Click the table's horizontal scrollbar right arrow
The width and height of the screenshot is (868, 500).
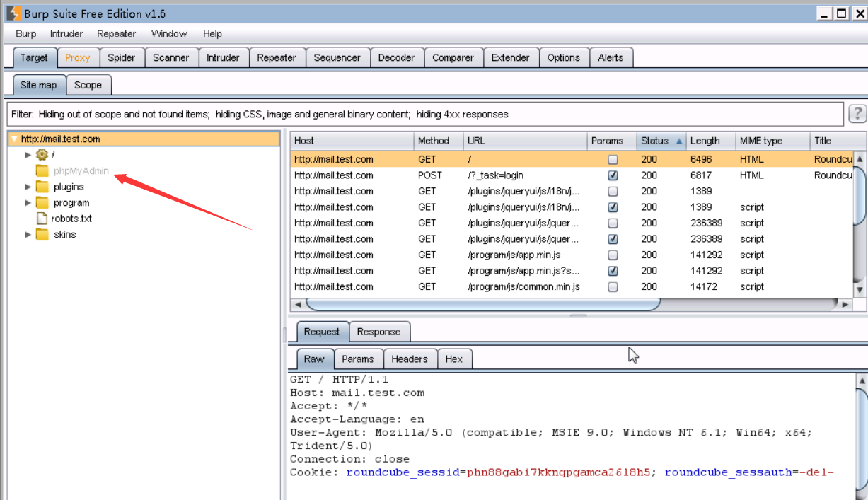point(845,304)
